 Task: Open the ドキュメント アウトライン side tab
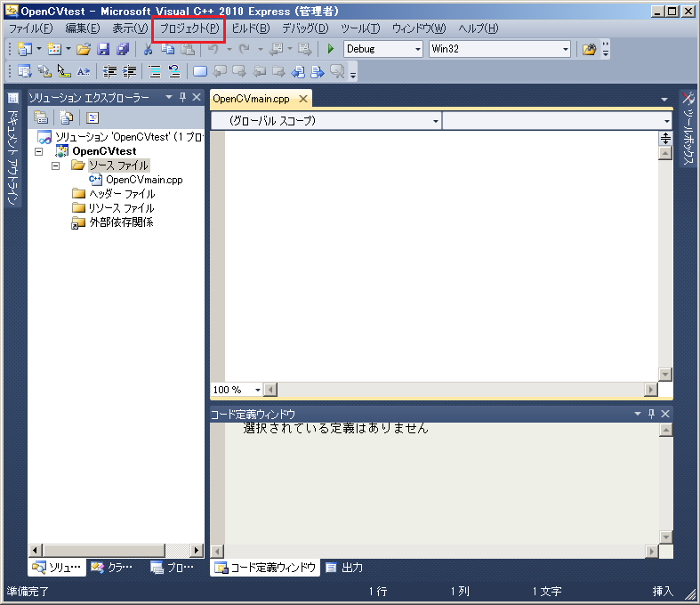click(12, 149)
